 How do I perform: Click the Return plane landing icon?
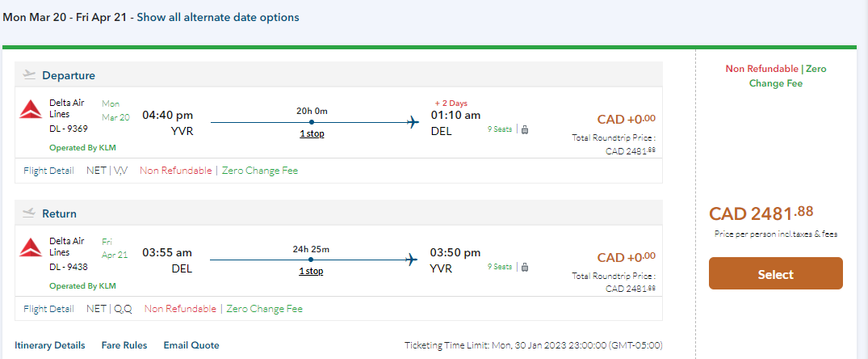tap(30, 213)
